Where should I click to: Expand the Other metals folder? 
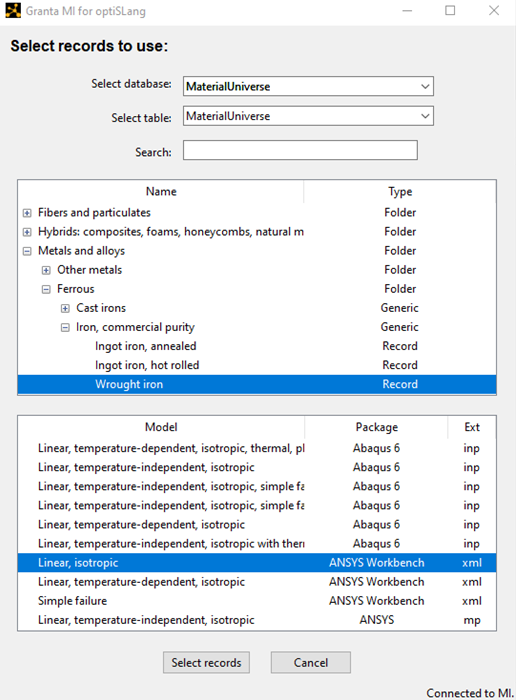click(x=46, y=270)
